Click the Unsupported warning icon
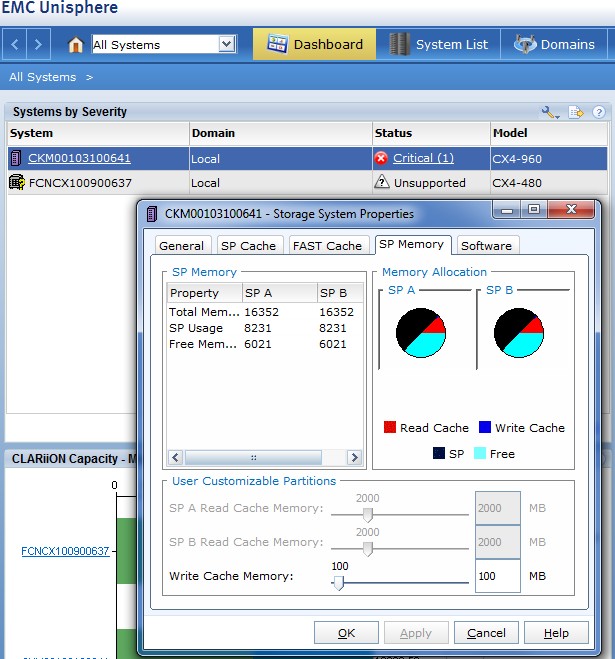This screenshot has width=615, height=659. (382, 182)
